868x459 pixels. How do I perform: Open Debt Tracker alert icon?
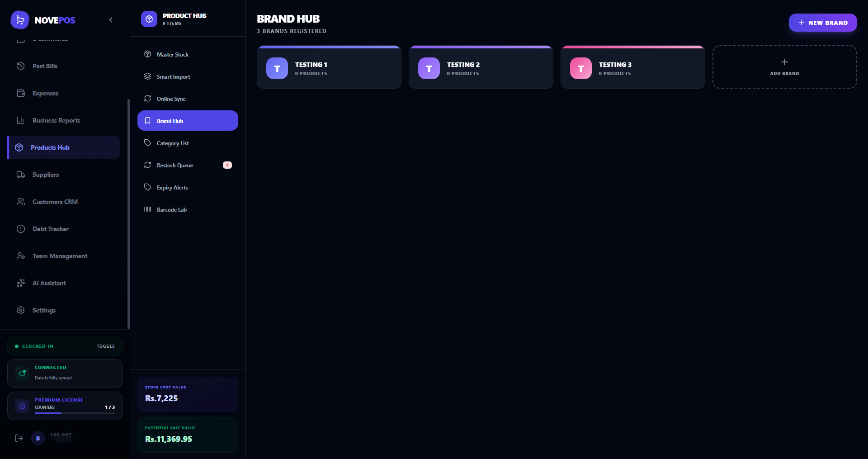[21, 229]
